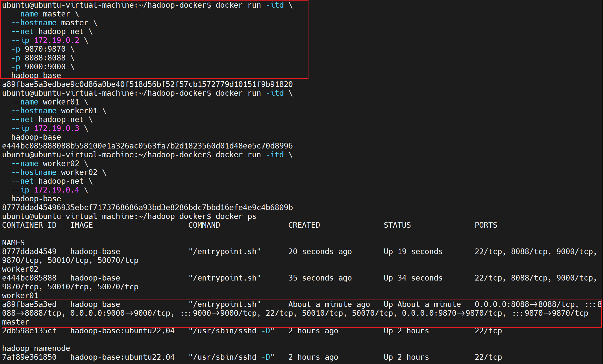This screenshot has width=603, height=364.
Task: Click the worker02 container ID 8777ddad4549
Action: [x=29, y=252]
